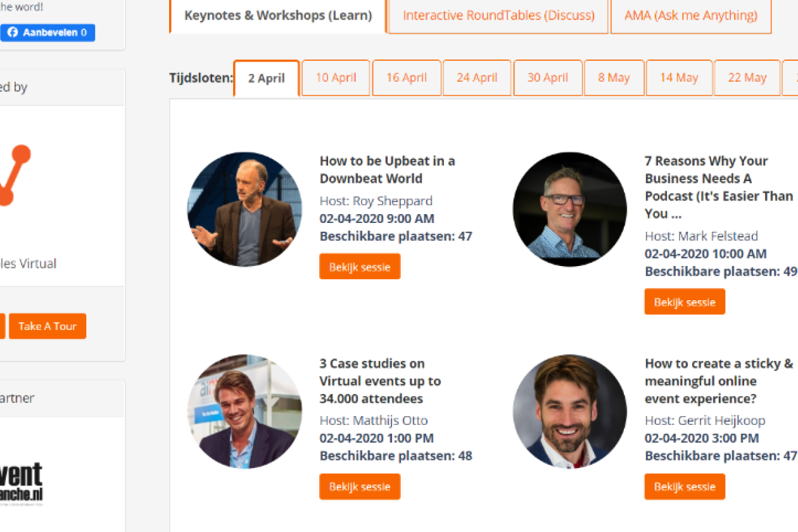Viewport: 798px width, 532px height.
Task: View session hosted by Matthijs Otto
Action: pyautogui.click(x=360, y=487)
